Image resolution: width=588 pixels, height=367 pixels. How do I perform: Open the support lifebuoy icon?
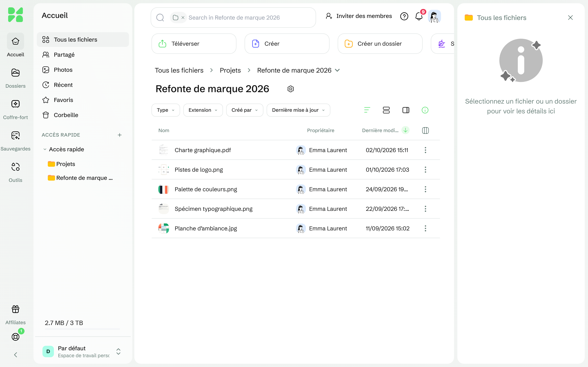(15, 337)
